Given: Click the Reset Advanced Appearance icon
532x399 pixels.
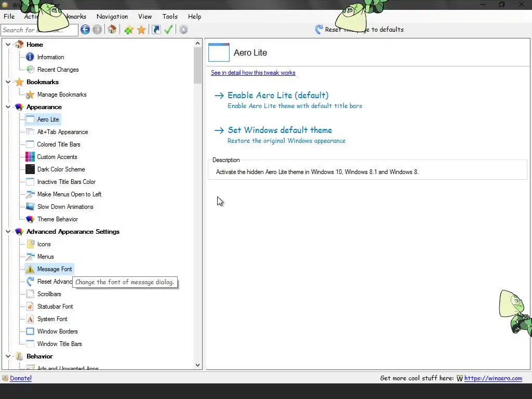Looking at the screenshot, I should click(30, 282).
